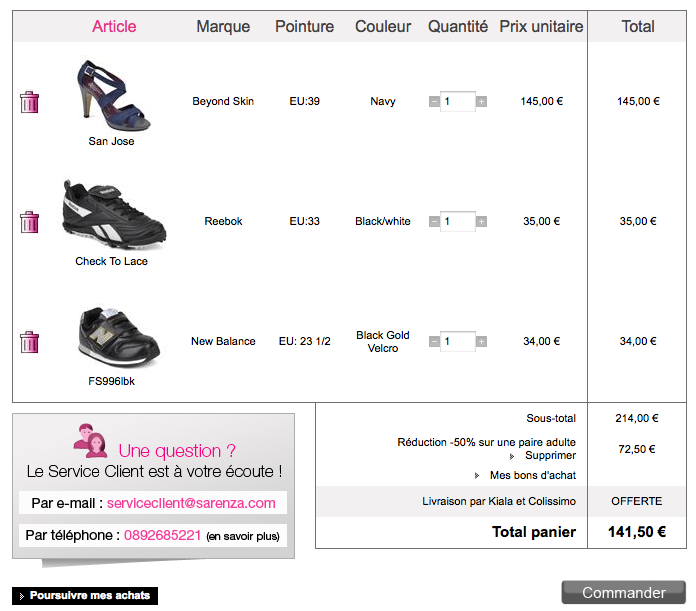This screenshot has height=611, width=696.
Task: Click the Total column header
Action: click(638, 27)
